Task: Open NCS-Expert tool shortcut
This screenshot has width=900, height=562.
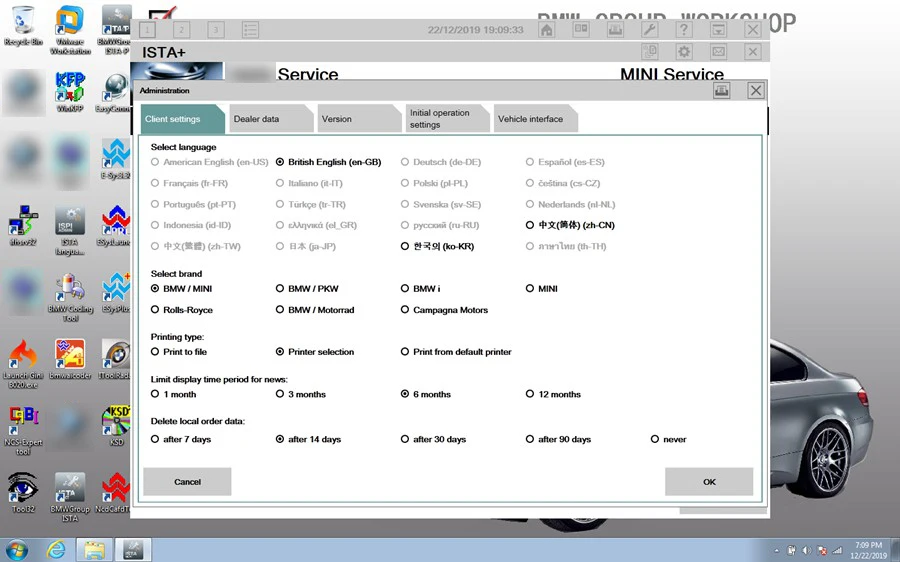Action: (x=23, y=431)
